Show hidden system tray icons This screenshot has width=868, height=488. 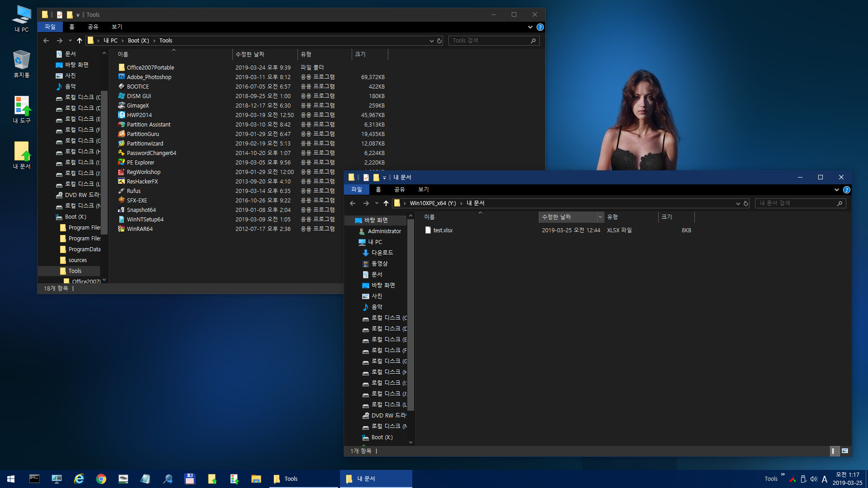783,474
